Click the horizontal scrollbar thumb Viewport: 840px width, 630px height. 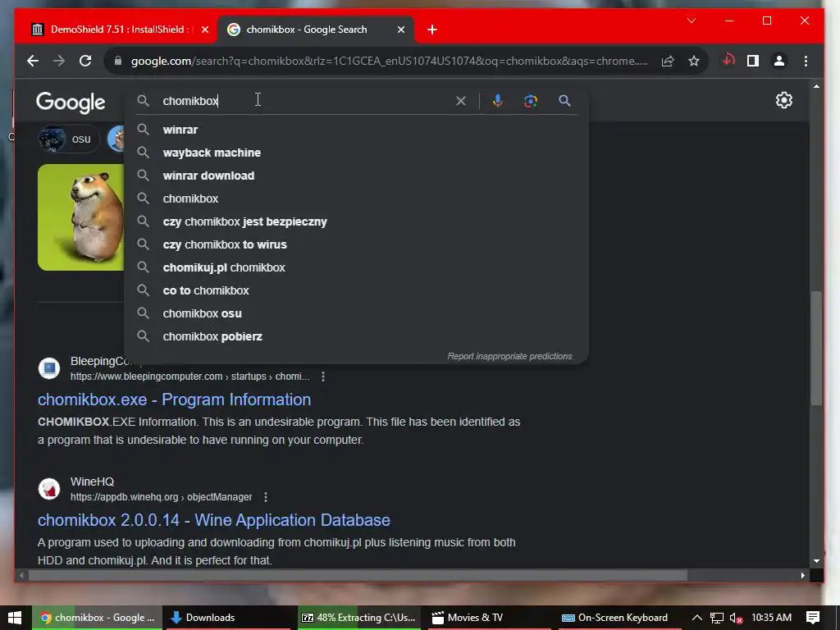point(358,575)
